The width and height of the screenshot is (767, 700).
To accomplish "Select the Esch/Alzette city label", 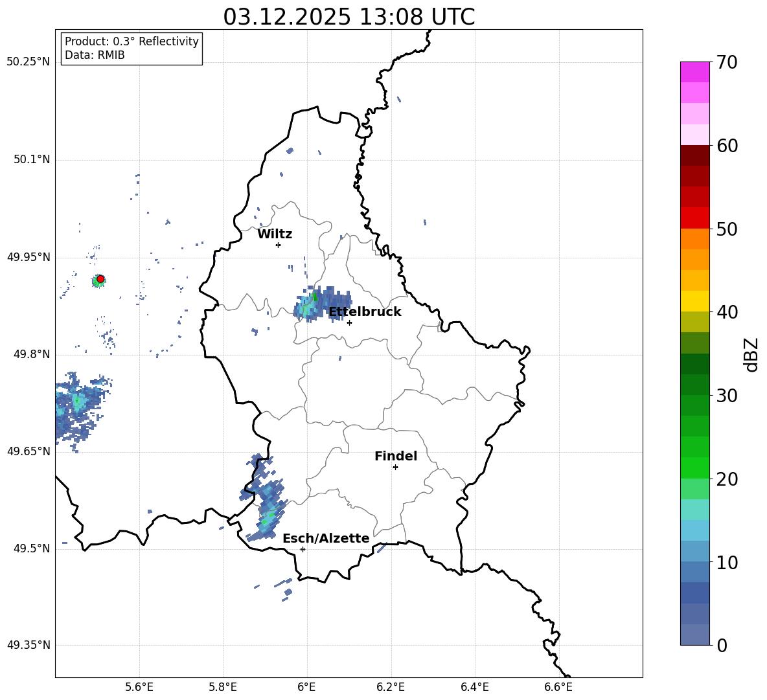I will click(x=326, y=538).
